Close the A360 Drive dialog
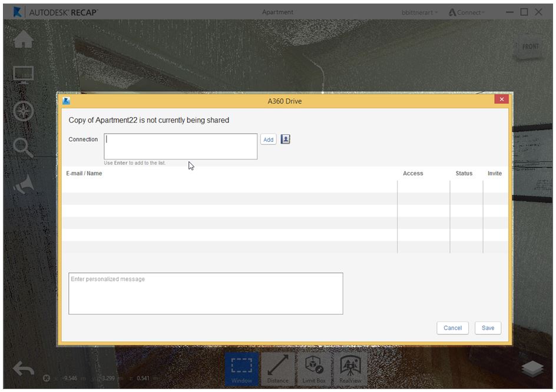 click(x=501, y=99)
